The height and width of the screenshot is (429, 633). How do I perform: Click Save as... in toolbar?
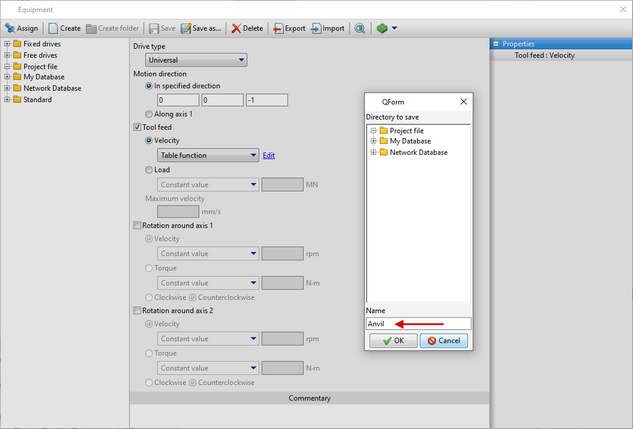click(x=203, y=28)
